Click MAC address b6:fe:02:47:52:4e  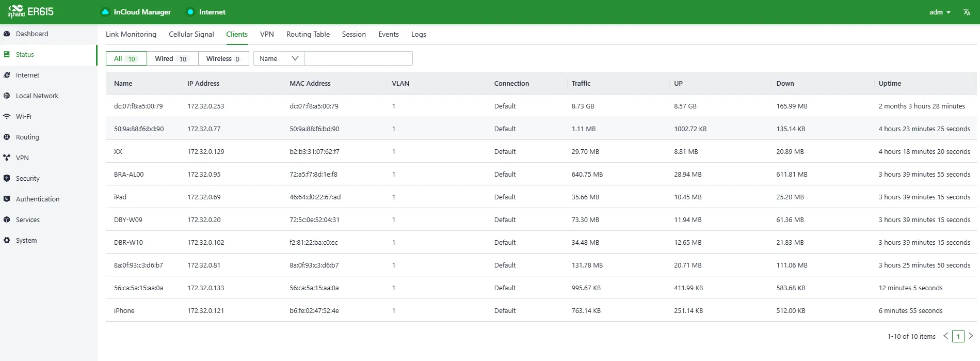pos(314,310)
